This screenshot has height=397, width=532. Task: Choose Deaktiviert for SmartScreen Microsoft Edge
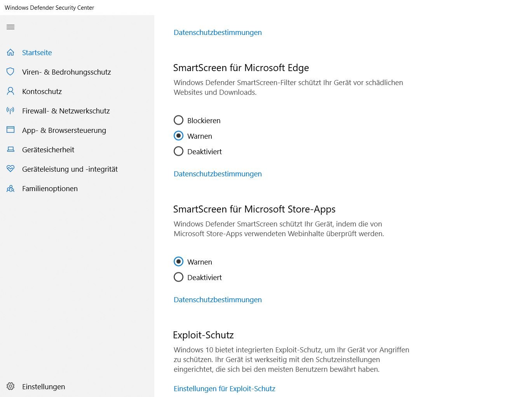178,151
